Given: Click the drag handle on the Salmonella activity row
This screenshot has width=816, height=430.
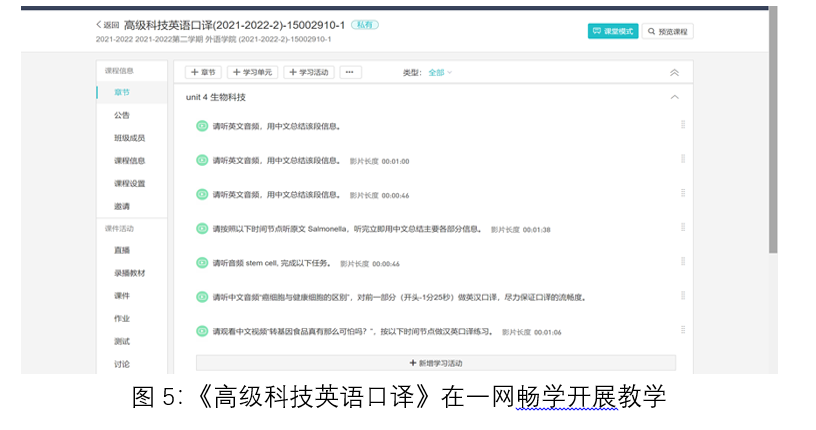Looking at the screenshot, I should click(x=683, y=227).
